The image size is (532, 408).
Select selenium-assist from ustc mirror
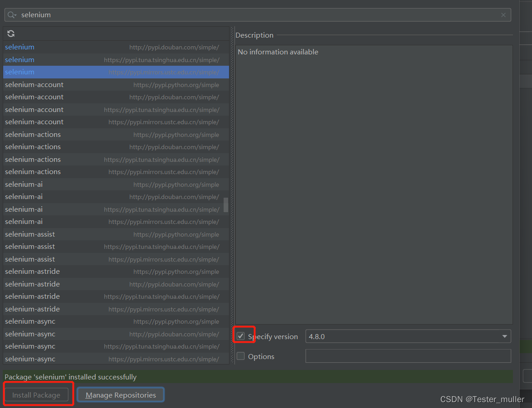click(x=116, y=259)
